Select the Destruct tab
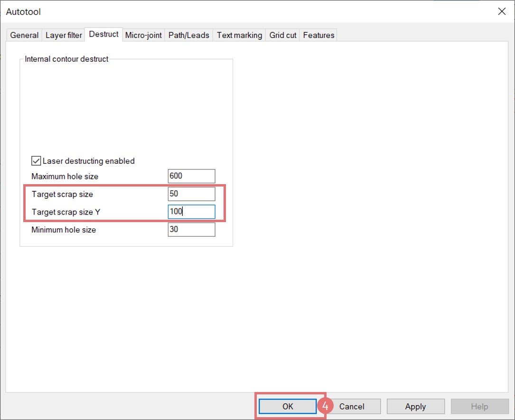This screenshot has width=515, height=420. coord(103,34)
